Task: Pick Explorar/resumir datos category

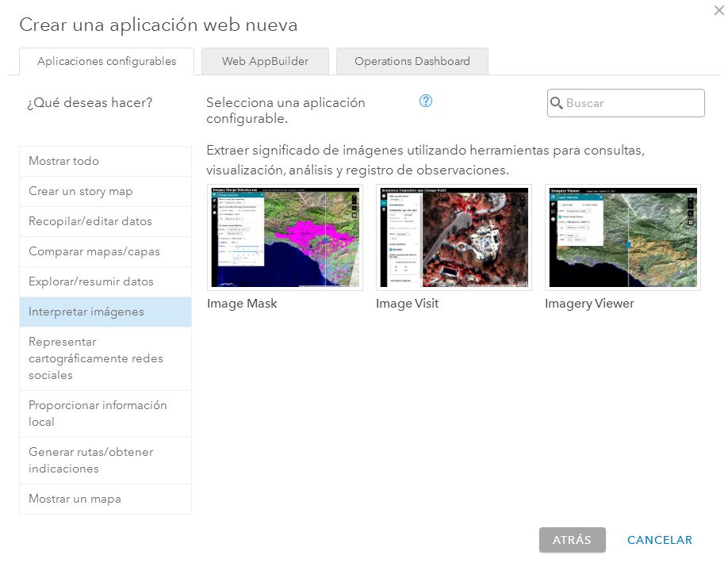Action: 105,281
